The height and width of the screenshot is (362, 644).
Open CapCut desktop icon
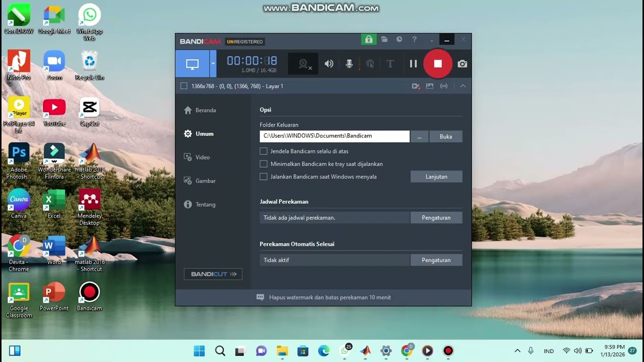[x=90, y=112]
